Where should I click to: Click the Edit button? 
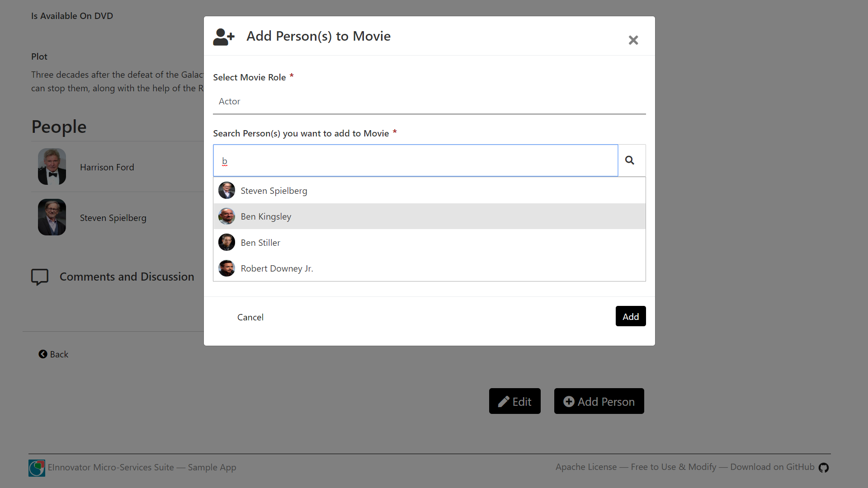[515, 401]
